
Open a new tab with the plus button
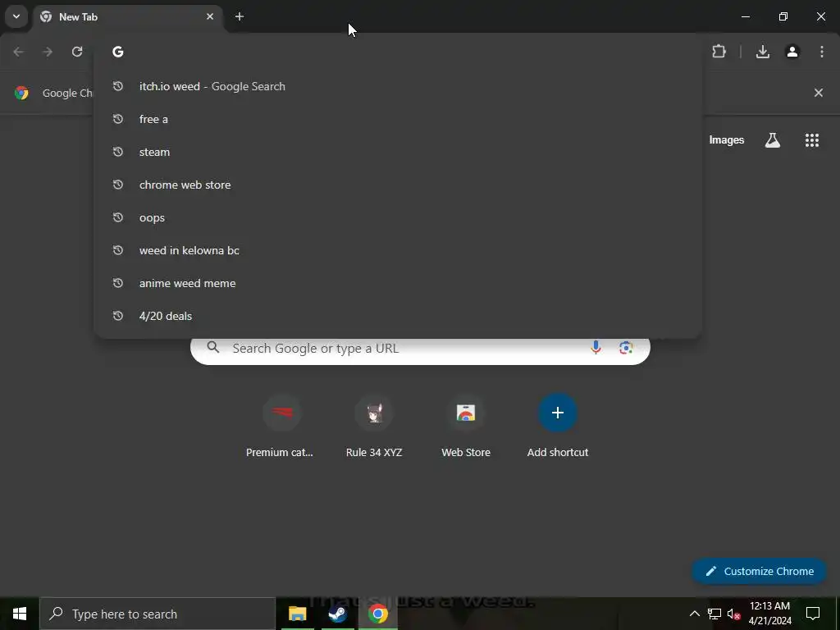(240, 16)
